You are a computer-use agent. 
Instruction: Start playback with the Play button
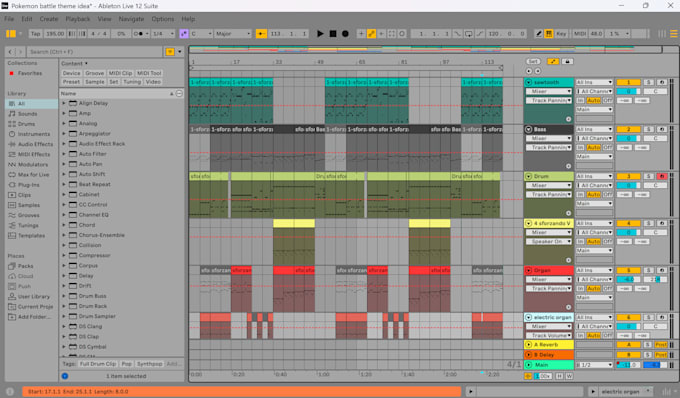(320, 33)
